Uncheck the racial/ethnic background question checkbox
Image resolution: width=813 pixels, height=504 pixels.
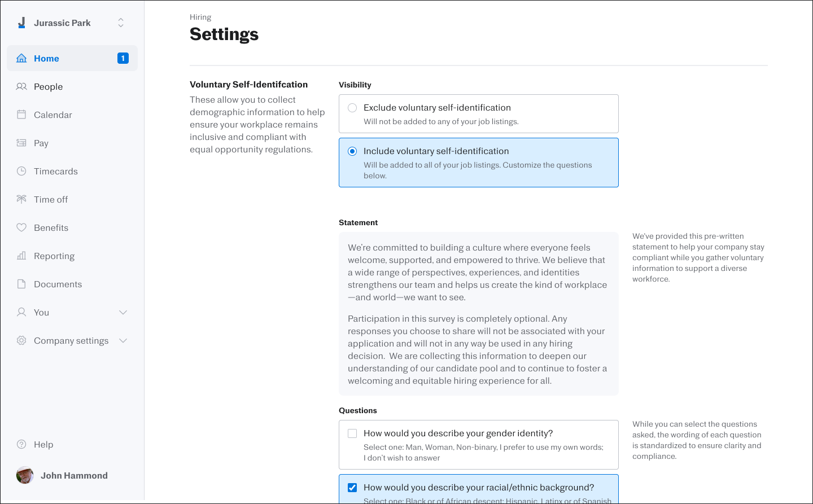[x=352, y=488]
